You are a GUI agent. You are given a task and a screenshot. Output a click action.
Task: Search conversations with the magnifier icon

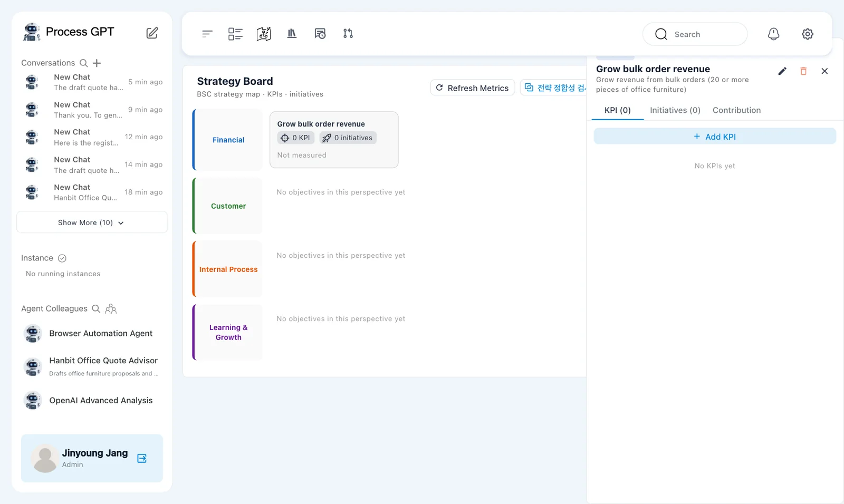click(x=83, y=63)
